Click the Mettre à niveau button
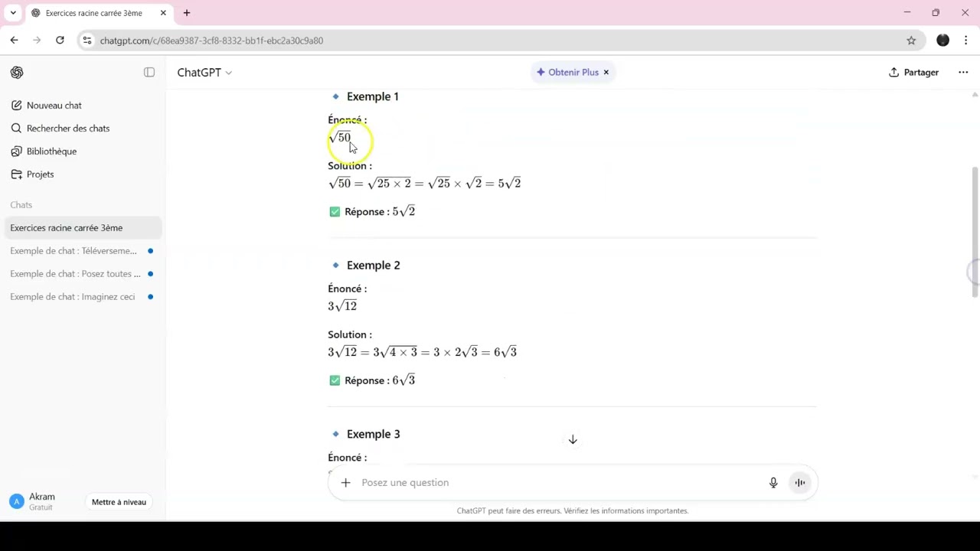The height and width of the screenshot is (551, 980). (119, 502)
